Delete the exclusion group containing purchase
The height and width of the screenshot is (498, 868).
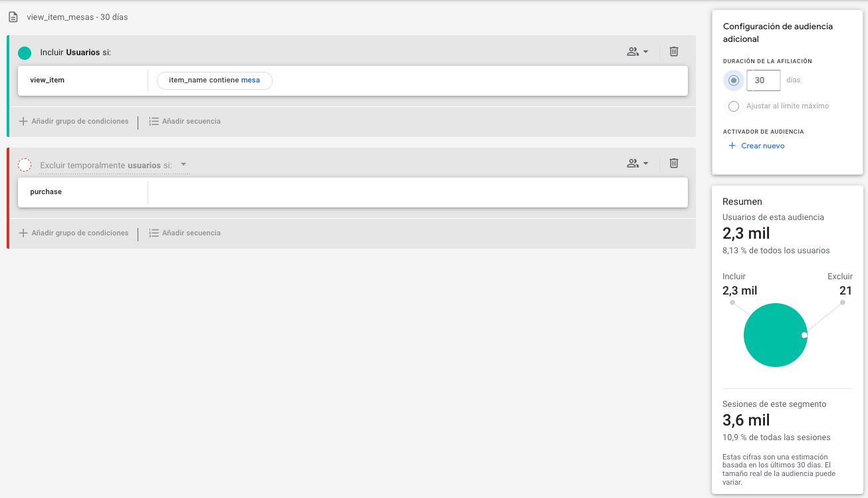pos(673,163)
